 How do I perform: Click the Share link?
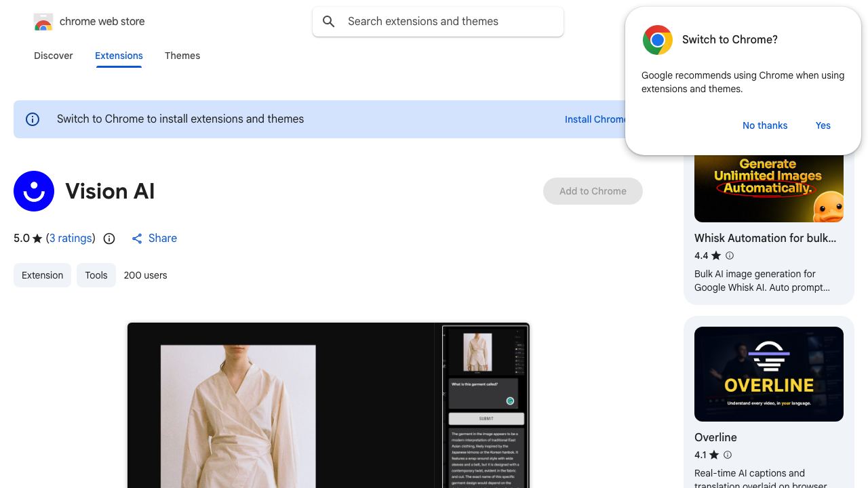(x=163, y=239)
